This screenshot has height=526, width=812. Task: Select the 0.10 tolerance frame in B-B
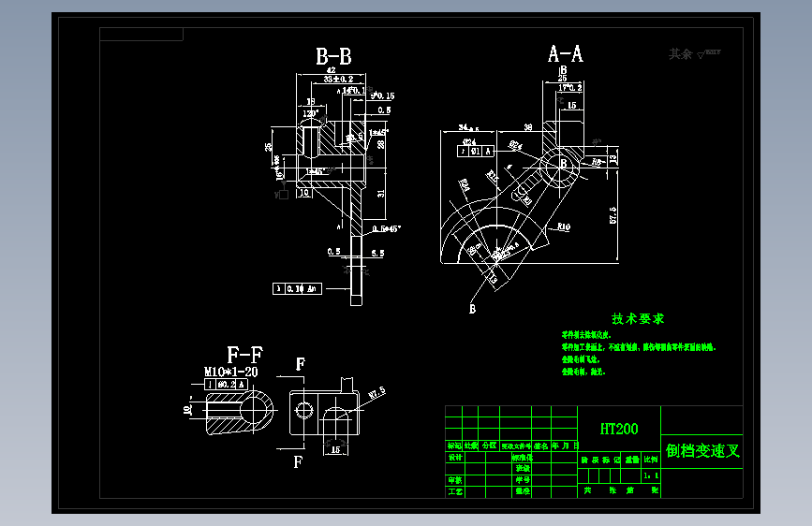[x=297, y=289]
